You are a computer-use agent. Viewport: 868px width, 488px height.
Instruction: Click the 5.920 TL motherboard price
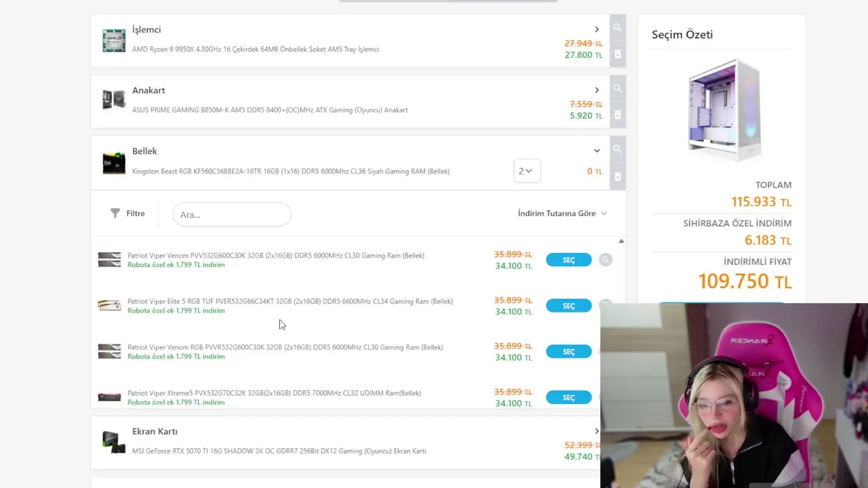(586, 116)
